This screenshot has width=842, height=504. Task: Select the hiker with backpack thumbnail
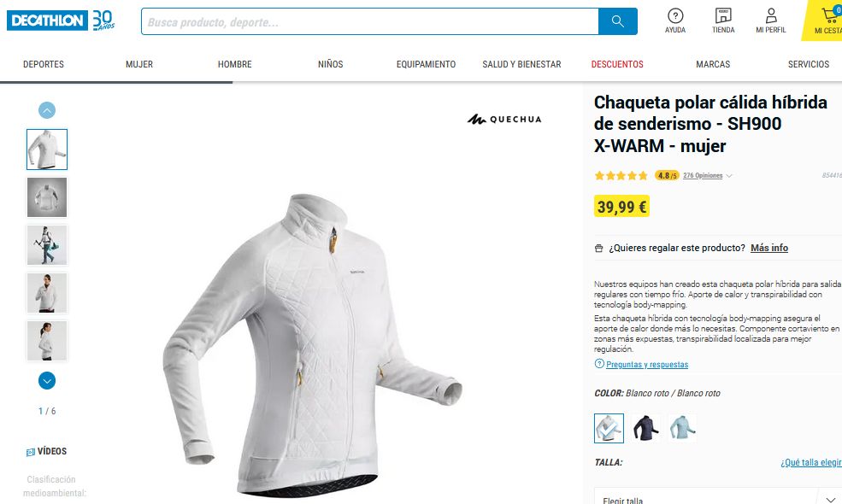click(47, 245)
